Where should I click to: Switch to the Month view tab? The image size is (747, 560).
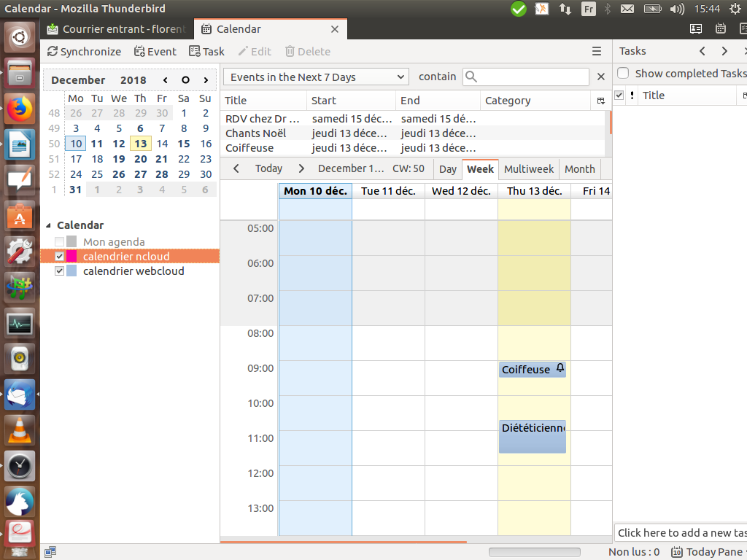[579, 169]
